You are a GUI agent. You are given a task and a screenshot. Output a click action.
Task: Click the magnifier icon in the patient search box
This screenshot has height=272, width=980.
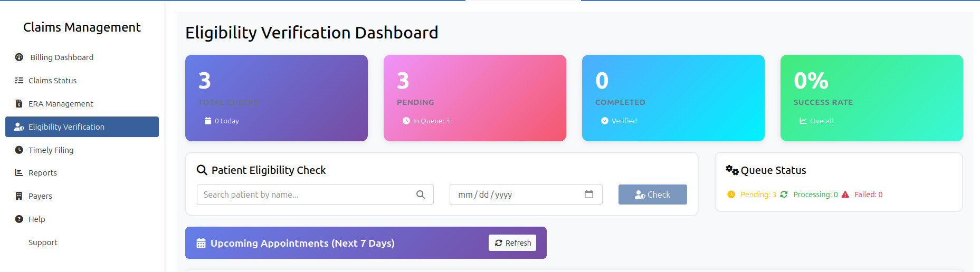(421, 195)
